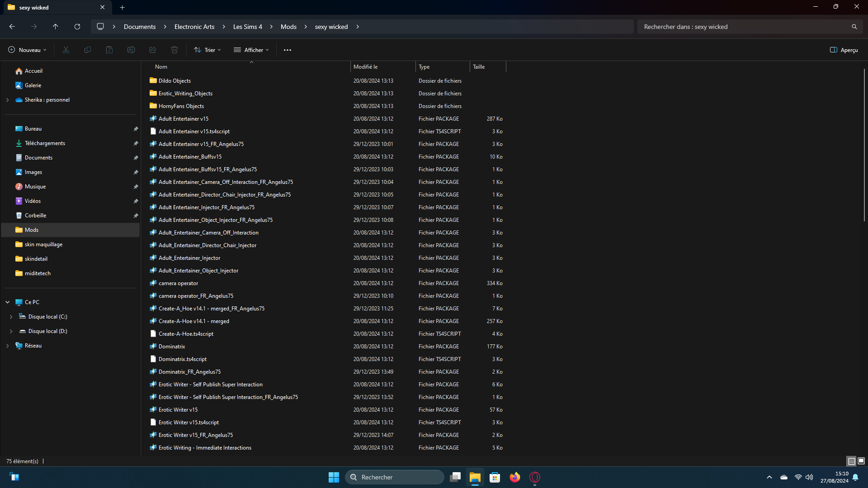Open Opera browser from the taskbar

click(x=535, y=477)
